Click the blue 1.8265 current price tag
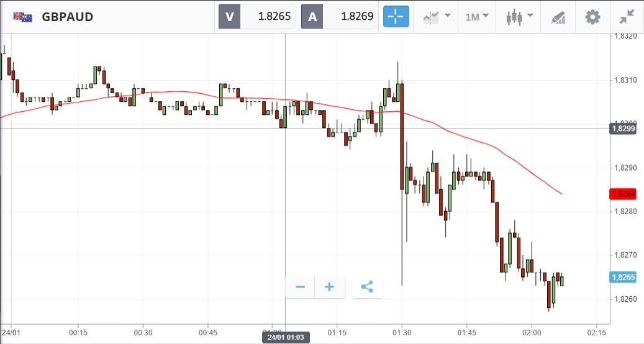 tap(623, 278)
